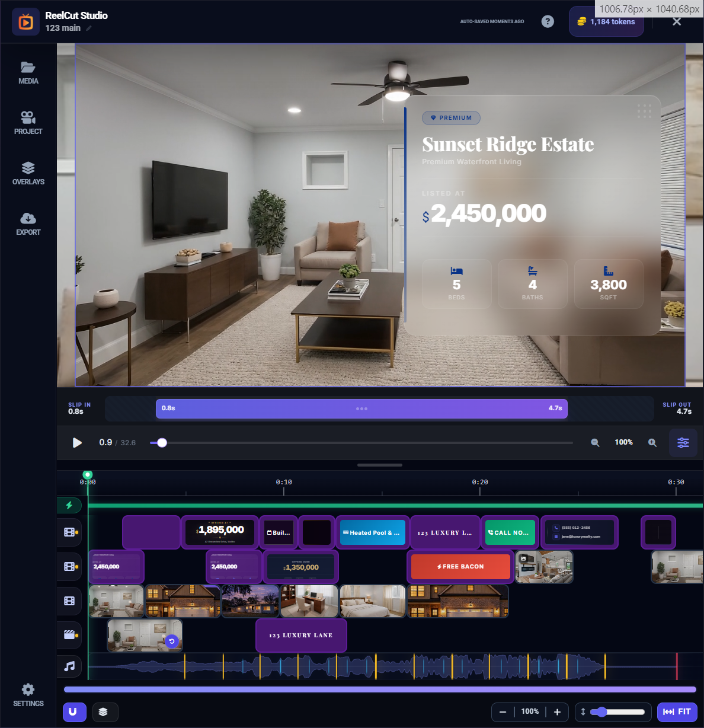Open the Project tab in sidebar

pyautogui.click(x=28, y=123)
